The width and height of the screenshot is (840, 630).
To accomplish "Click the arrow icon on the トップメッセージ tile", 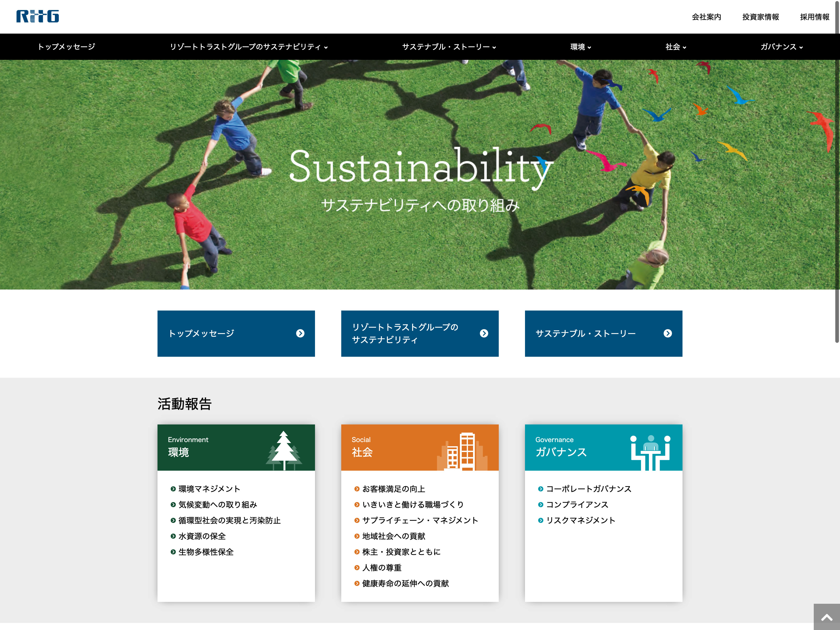I will click(x=300, y=333).
